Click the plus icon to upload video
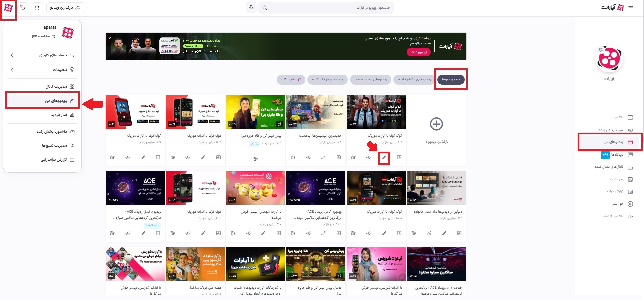644x300 pixels. coord(436,124)
